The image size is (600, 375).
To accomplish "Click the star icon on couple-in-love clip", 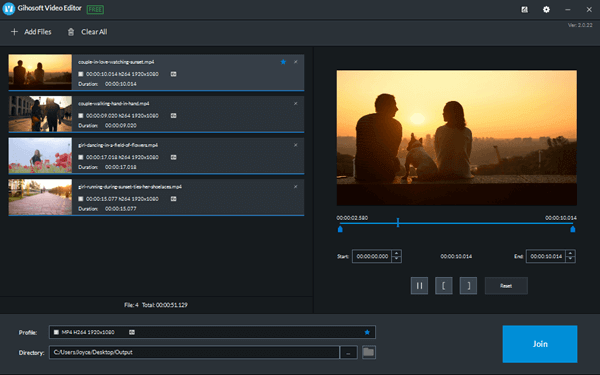I will (283, 62).
